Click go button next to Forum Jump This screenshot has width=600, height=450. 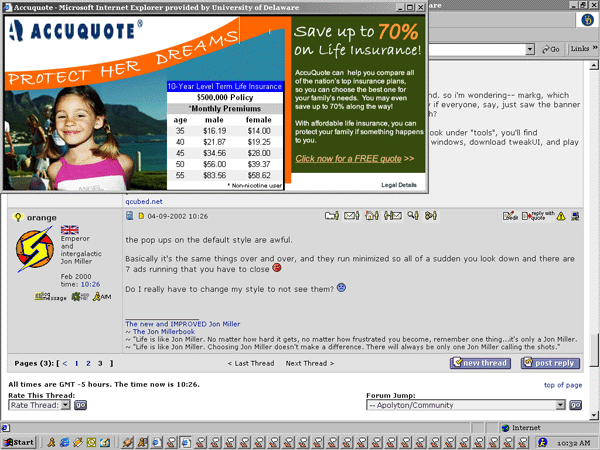576,405
